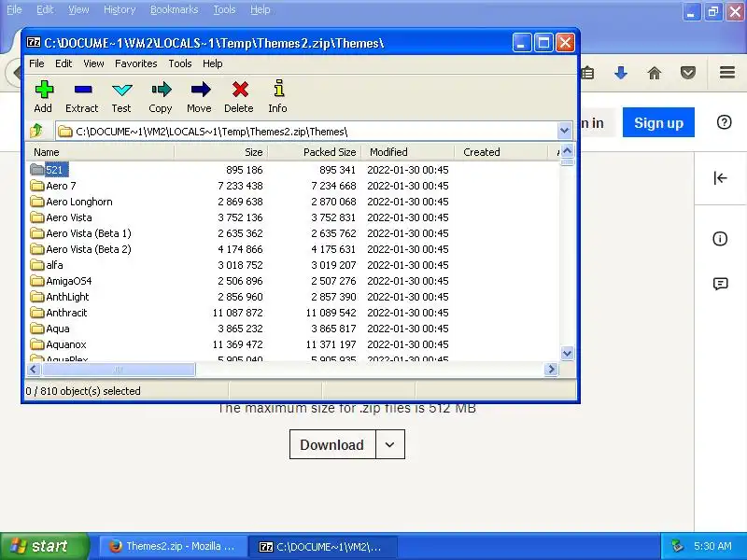Viewport: 747px width, 560px height.
Task: Open the 7-Zip Help menu
Action: click(213, 63)
